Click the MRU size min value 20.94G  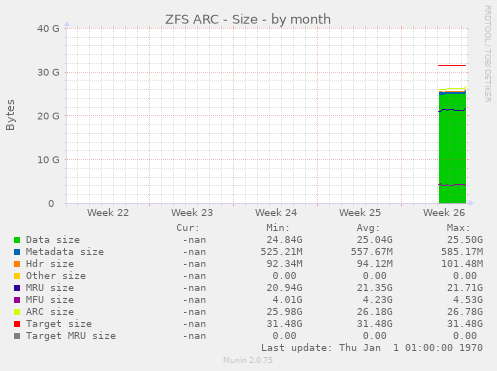point(284,288)
